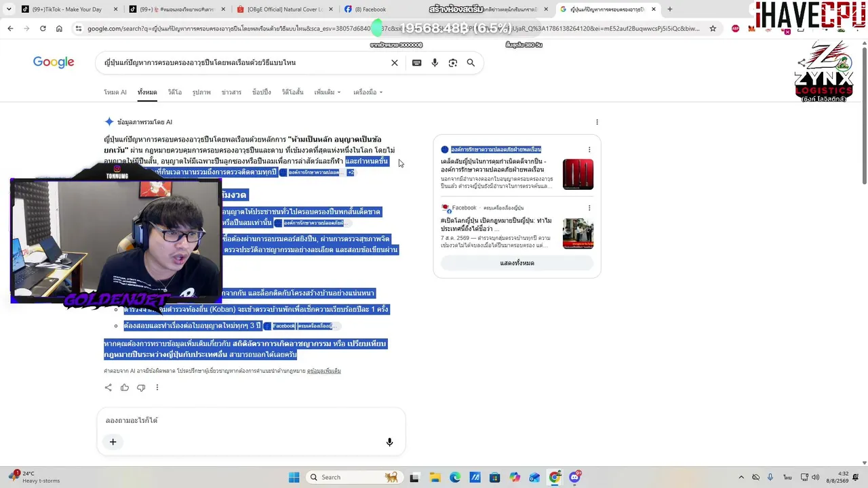868x488 pixels.
Task: Close the TikTok - Make Your Day tab
Action: pos(116,9)
